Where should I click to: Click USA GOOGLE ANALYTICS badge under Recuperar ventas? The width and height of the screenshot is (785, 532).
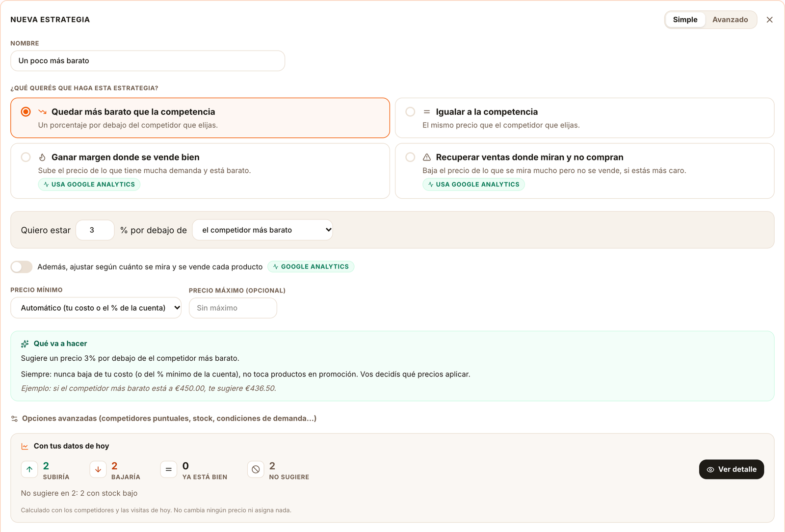click(x=473, y=185)
